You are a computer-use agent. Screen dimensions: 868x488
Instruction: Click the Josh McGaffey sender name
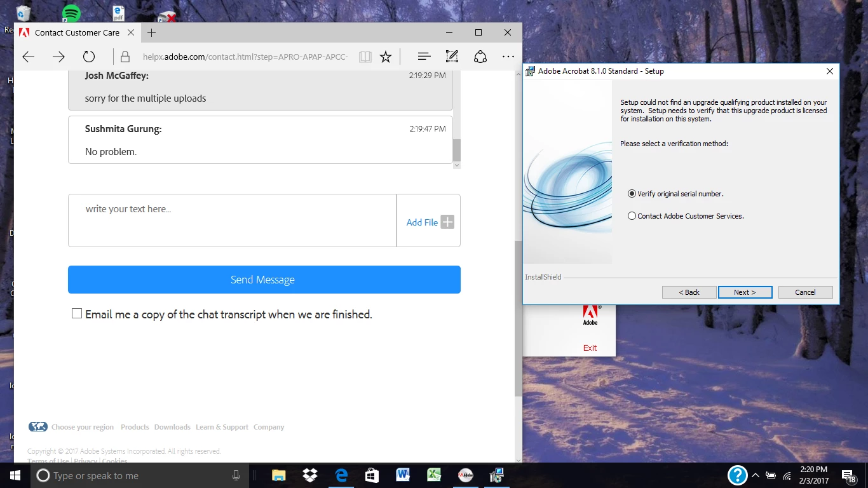pyautogui.click(x=116, y=76)
